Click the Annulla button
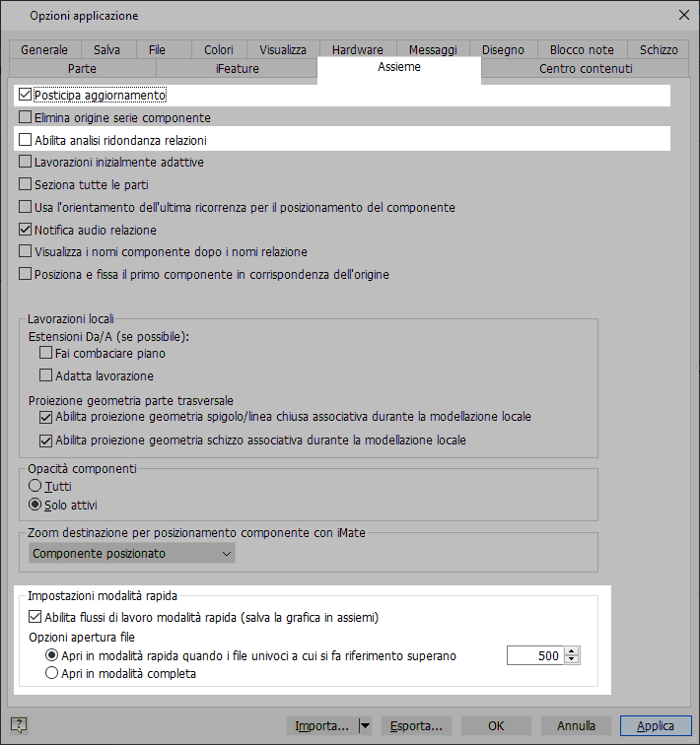This screenshot has height=745, width=700. point(576,725)
